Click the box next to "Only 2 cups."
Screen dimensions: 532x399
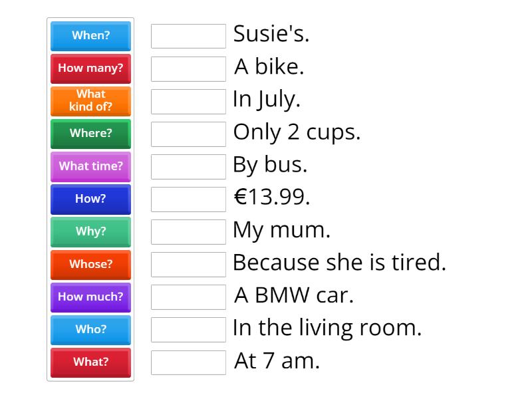[188, 134]
